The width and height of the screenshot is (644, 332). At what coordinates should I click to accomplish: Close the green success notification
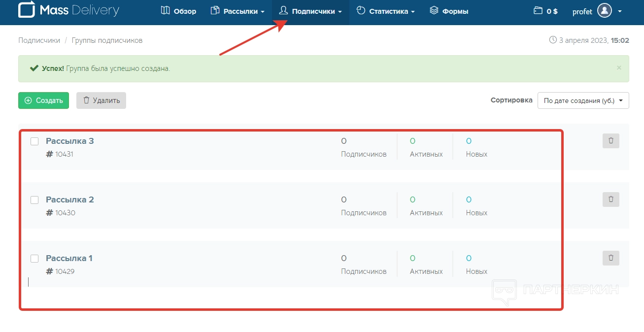click(619, 68)
